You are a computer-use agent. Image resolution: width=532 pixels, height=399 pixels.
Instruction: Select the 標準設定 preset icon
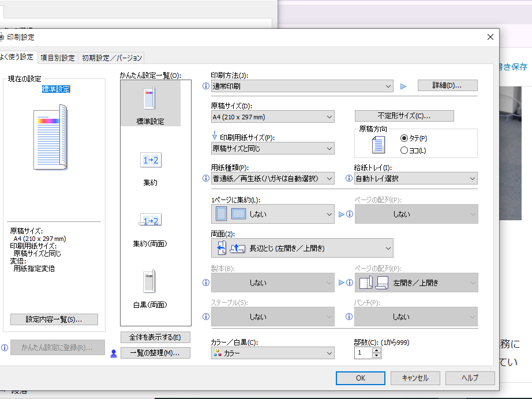click(x=150, y=100)
